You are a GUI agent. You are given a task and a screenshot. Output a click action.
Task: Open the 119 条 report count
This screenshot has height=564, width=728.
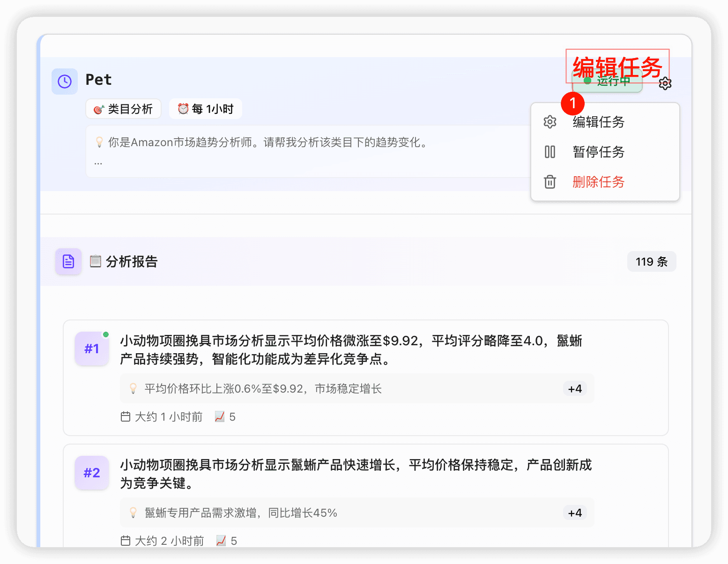[x=651, y=261]
